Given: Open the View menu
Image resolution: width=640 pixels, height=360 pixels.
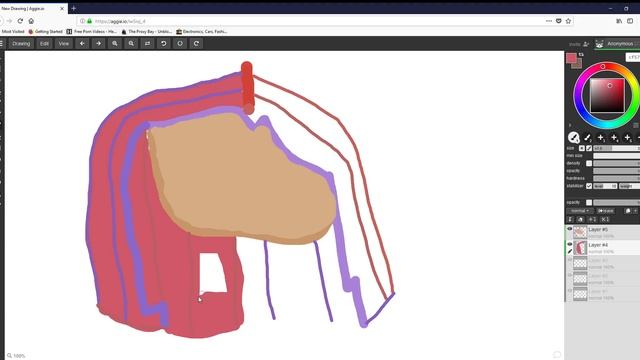Looking at the screenshot, I should [64, 43].
